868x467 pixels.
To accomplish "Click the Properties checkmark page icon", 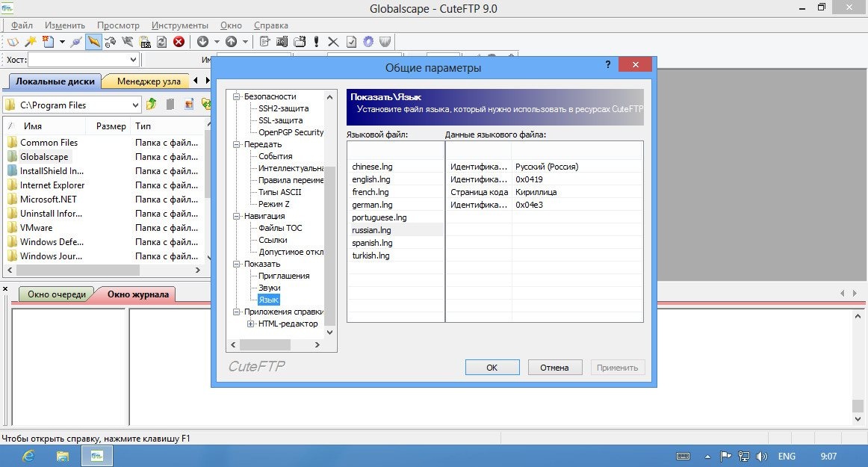I will point(351,42).
